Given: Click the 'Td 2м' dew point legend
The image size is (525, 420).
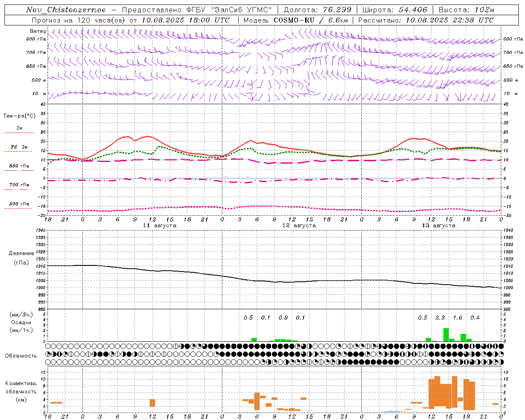Looking at the screenshot, I should click(19, 147).
